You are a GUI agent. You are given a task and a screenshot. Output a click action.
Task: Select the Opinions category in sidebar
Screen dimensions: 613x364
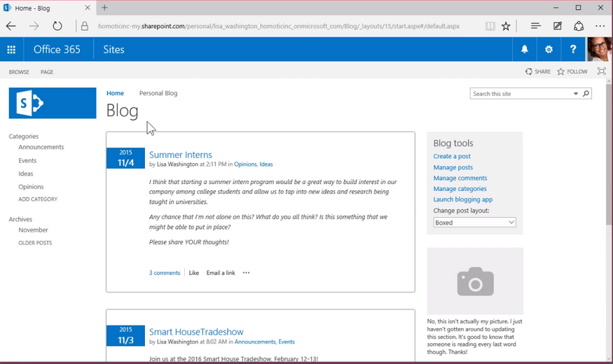click(31, 187)
